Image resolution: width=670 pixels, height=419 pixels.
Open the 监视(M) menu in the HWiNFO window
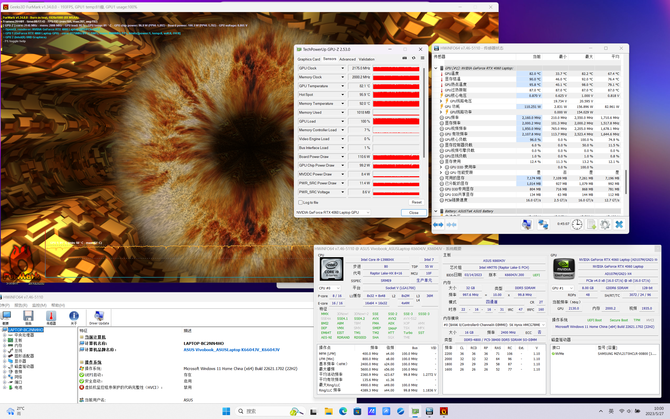point(39,305)
